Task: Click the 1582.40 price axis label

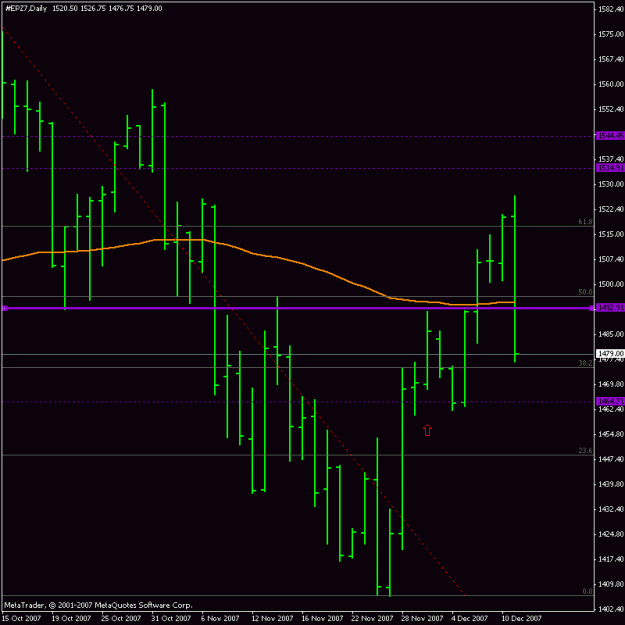Action: click(611, 9)
